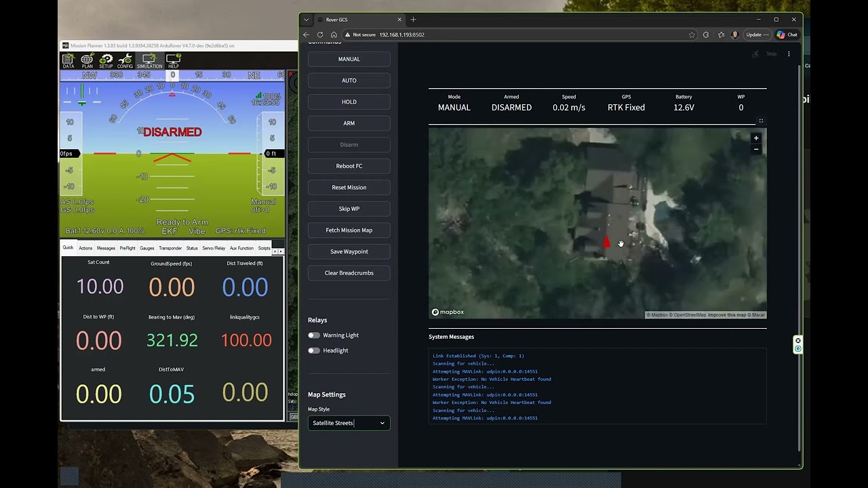This screenshot has width=868, height=488.
Task: Select the Rover GCS browser tab
Action: point(358,20)
